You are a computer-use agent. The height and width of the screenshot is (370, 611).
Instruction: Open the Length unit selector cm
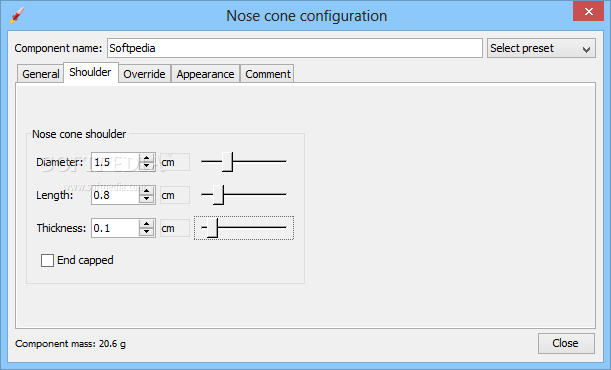point(175,195)
